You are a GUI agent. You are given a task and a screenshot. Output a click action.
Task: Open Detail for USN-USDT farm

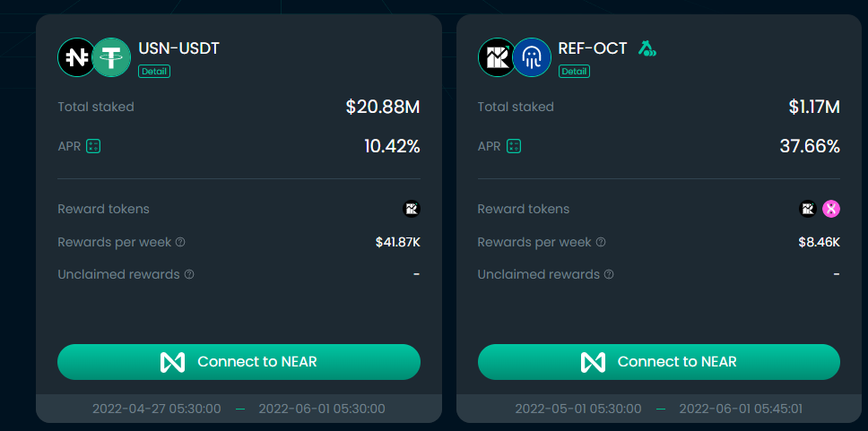click(154, 72)
